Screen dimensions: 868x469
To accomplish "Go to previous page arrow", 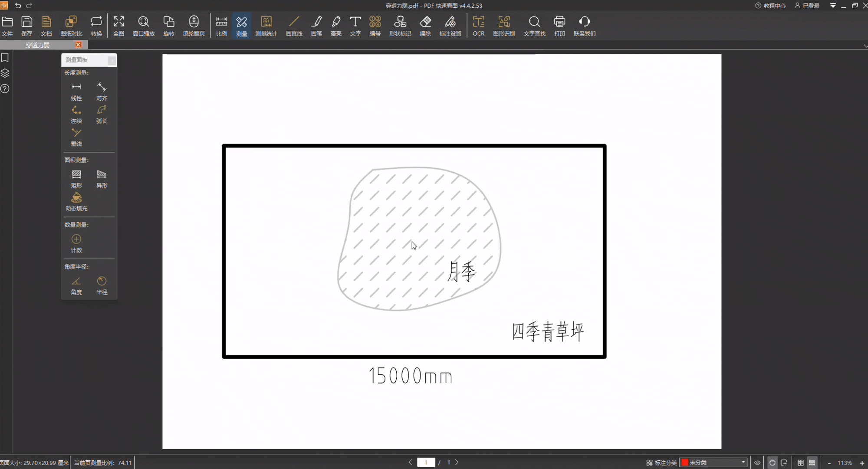I will [410, 462].
